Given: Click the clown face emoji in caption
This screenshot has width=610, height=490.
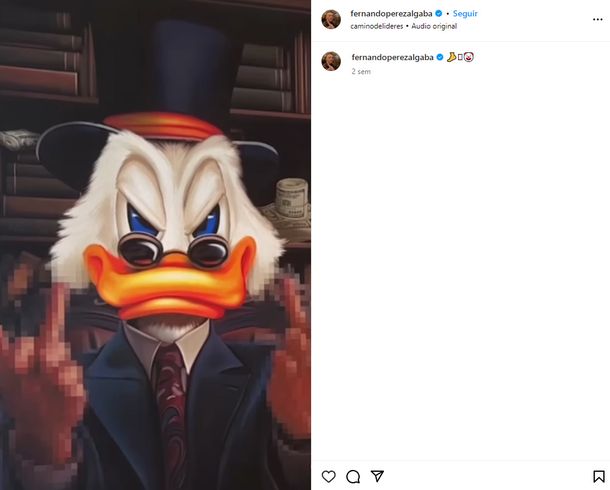Looking at the screenshot, I should (x=469, y=57).
